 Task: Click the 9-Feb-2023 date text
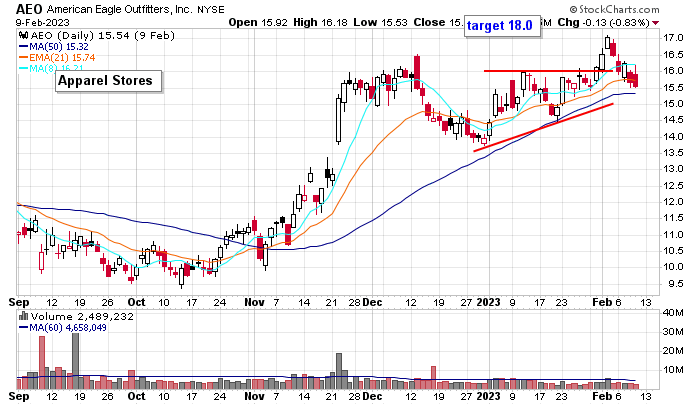pos(42,22)
